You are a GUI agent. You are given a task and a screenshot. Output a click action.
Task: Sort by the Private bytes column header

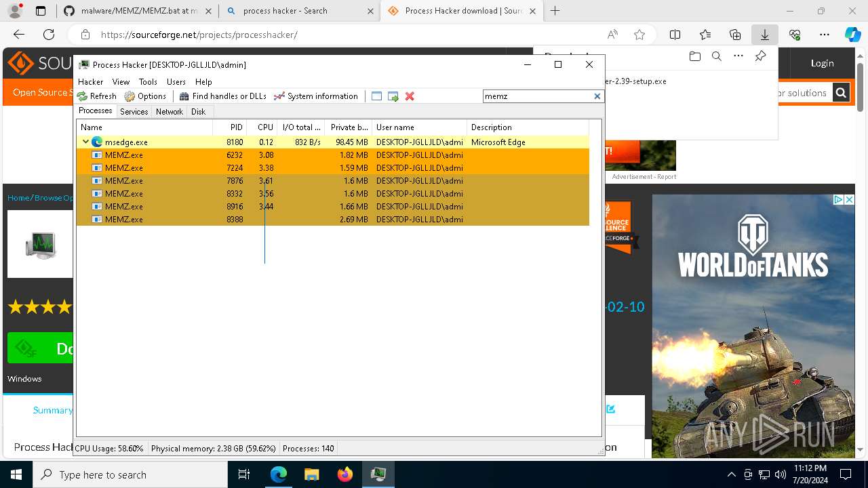coord(349,127)
